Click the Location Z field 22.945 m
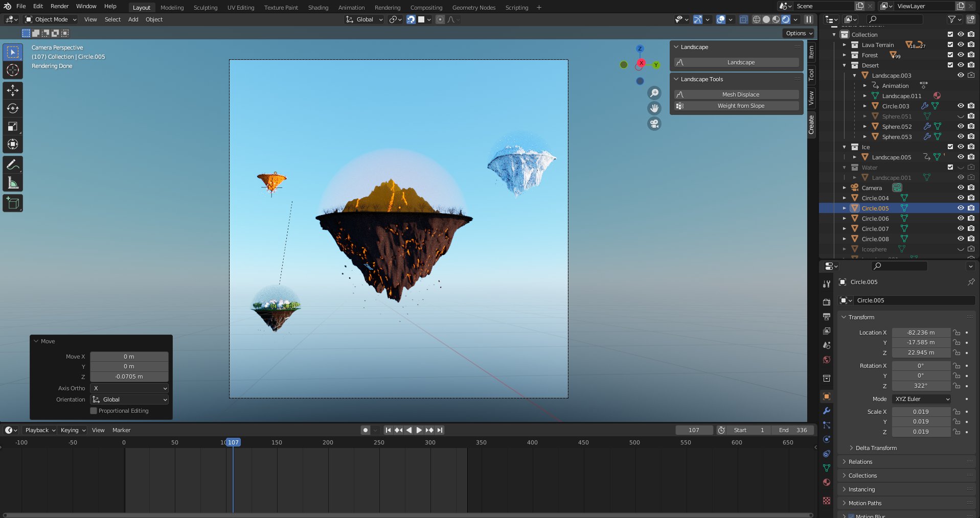The width and height of the screenshot is (980, 518). [x=921, y=352]
